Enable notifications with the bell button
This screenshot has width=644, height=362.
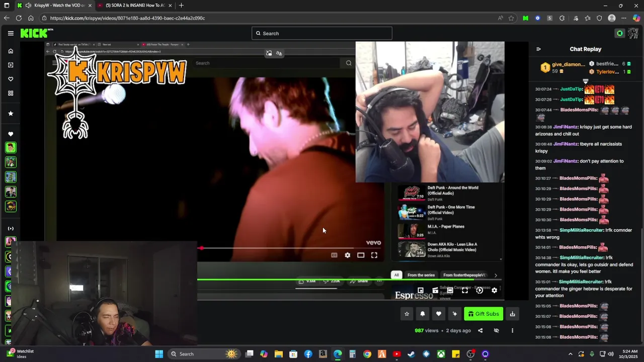click(423, 314)
